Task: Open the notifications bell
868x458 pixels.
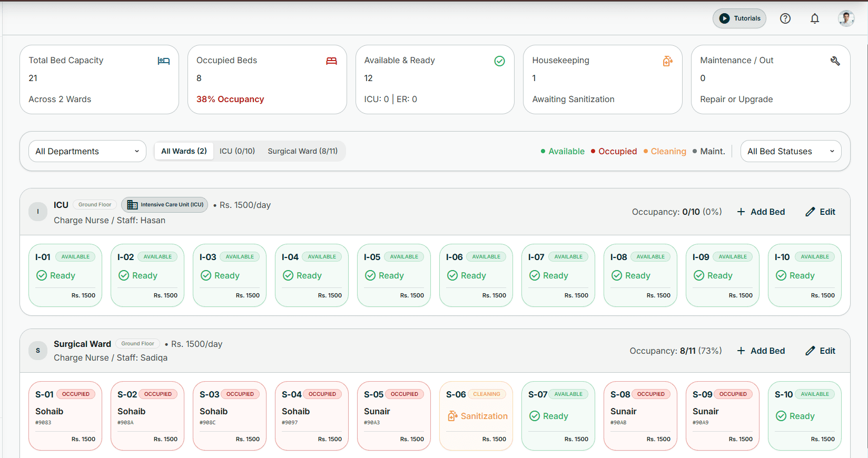Action: coord(815,18)
